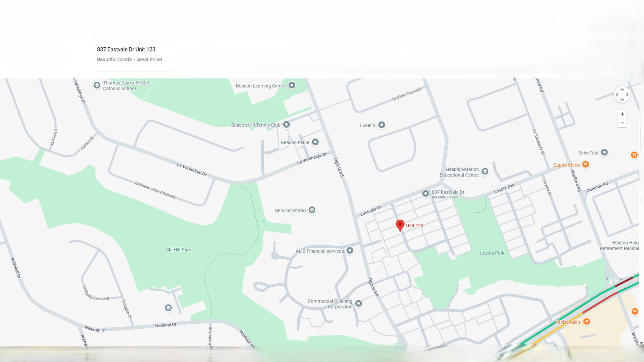Click the red Unit 123 map pin
This screenshot has height=362, width=644.
click(400, 225)
